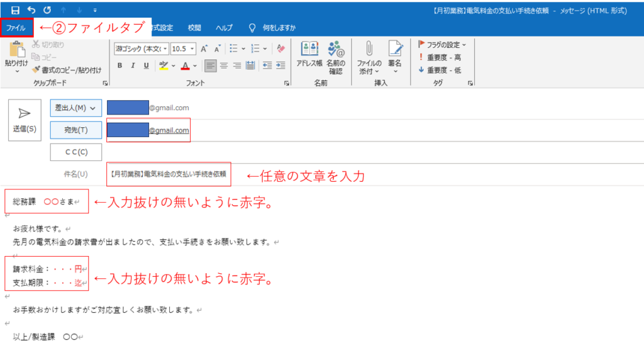
Task: Toggle bold formatting
Action: 119,65
